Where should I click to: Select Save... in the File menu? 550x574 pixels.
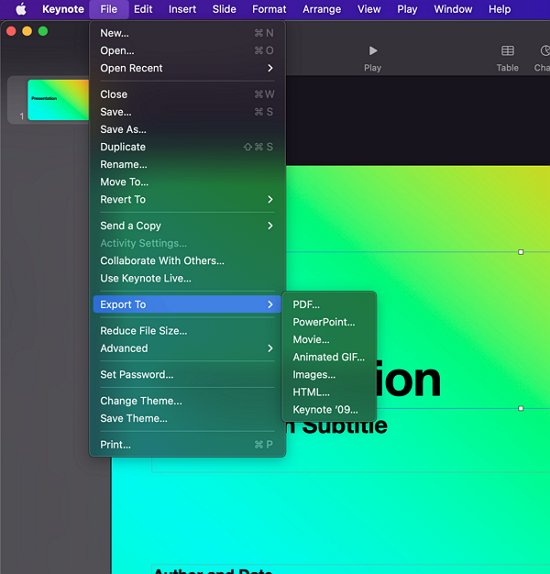[187, 112]
